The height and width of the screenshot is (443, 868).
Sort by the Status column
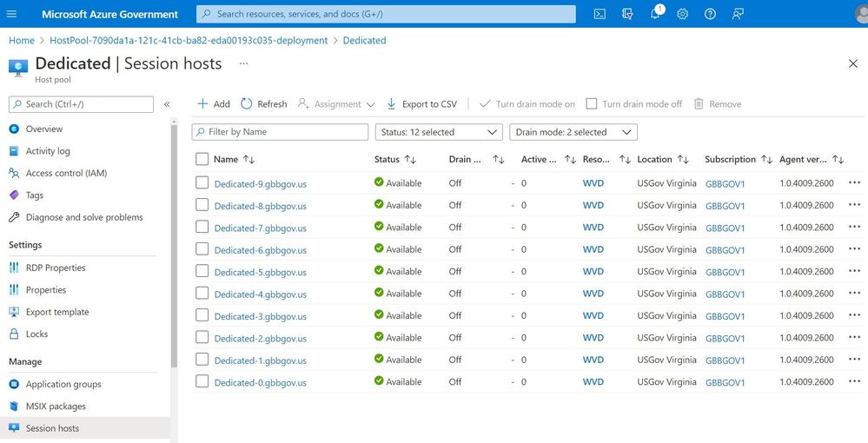coord(395,160)
